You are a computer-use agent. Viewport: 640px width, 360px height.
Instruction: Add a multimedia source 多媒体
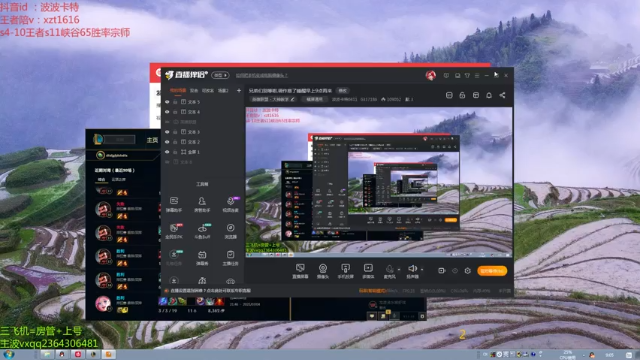coord(368,271)
